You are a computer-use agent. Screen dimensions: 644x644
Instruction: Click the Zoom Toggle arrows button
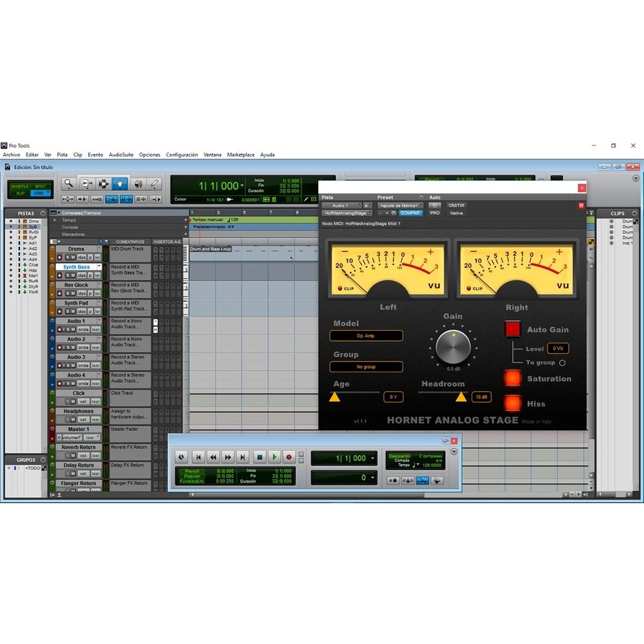click(68, 199)
